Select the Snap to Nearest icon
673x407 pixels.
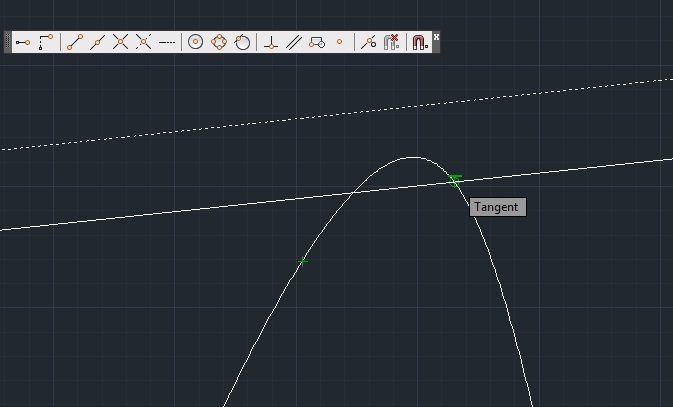pos(368,42)
